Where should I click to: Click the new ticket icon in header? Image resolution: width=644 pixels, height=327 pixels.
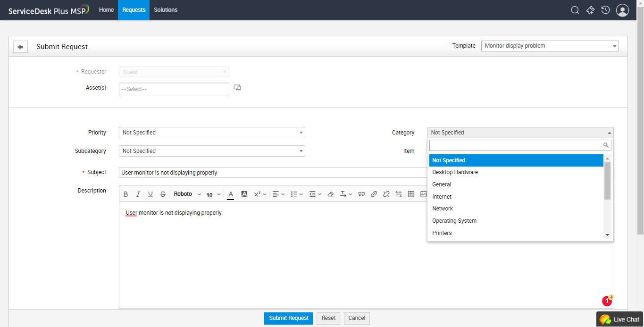pyautogui.click(x=590, y=10)
